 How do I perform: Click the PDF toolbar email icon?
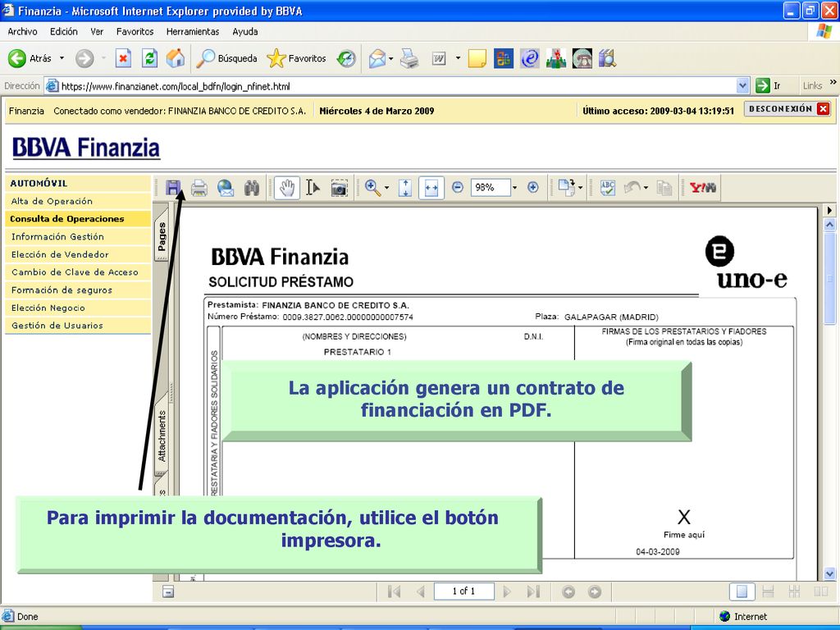point(226,188)
